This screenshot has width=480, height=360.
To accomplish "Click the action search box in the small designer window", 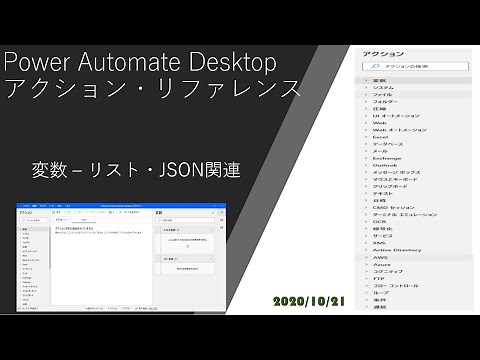I will pos(33,220).
